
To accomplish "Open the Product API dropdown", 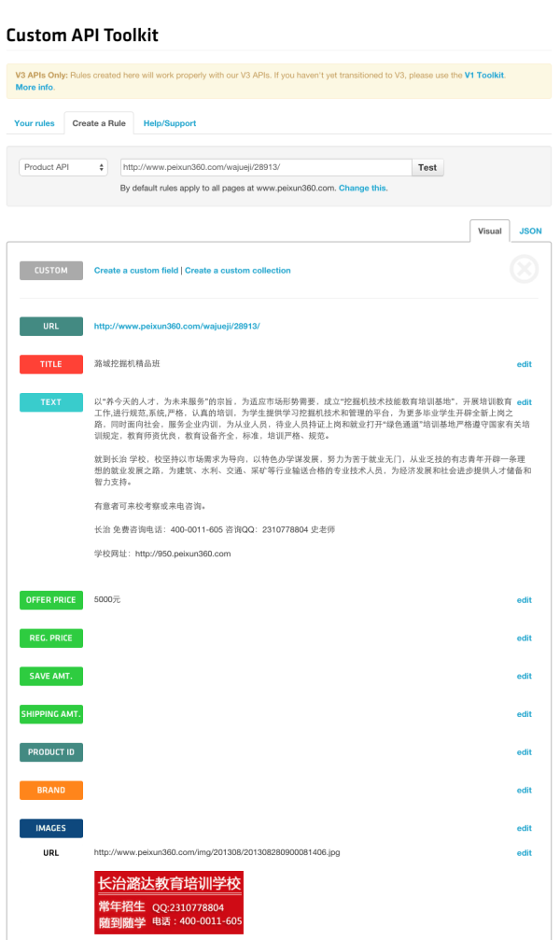I will [x=63, y=167].
